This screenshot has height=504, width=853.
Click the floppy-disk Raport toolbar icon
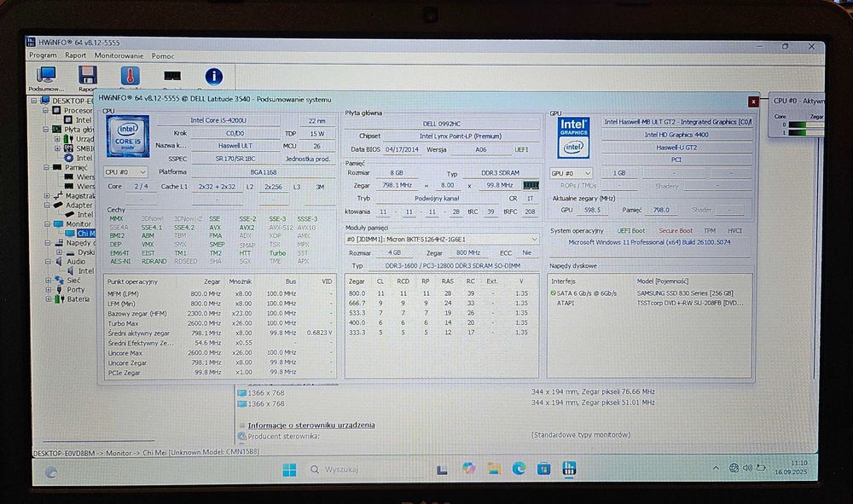(87, 76)
